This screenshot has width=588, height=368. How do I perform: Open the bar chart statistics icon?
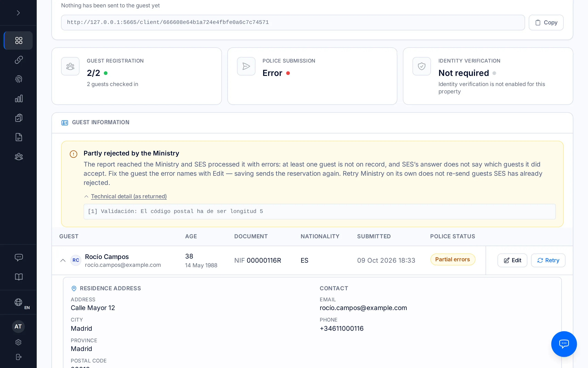point(19,99)
